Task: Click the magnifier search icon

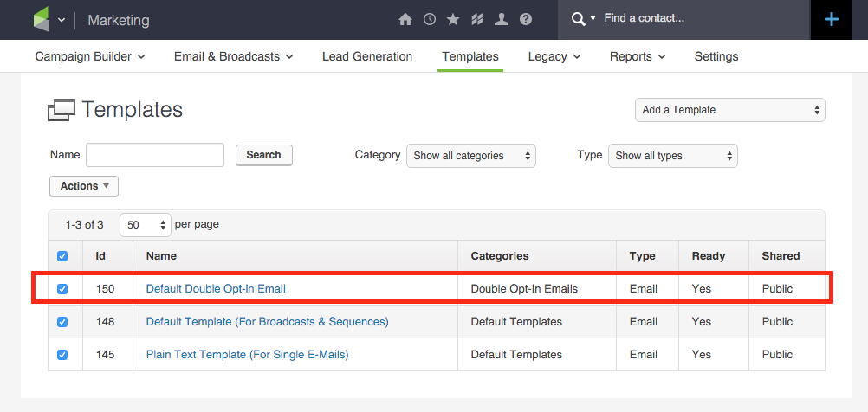Action: (x=578, y=18)
